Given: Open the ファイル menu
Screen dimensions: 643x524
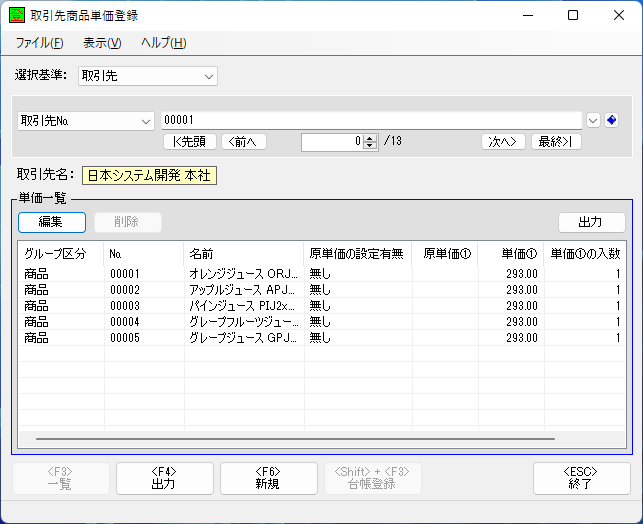Looking at the screenshot, I should (x=39, y=43).
